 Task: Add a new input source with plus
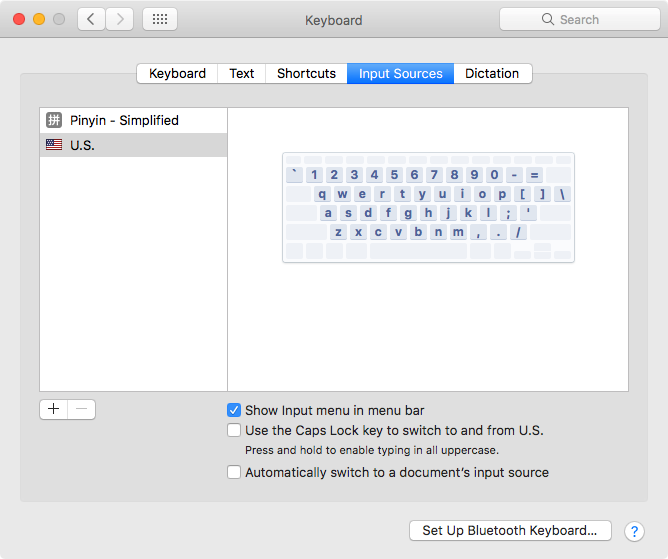[54, 409]
